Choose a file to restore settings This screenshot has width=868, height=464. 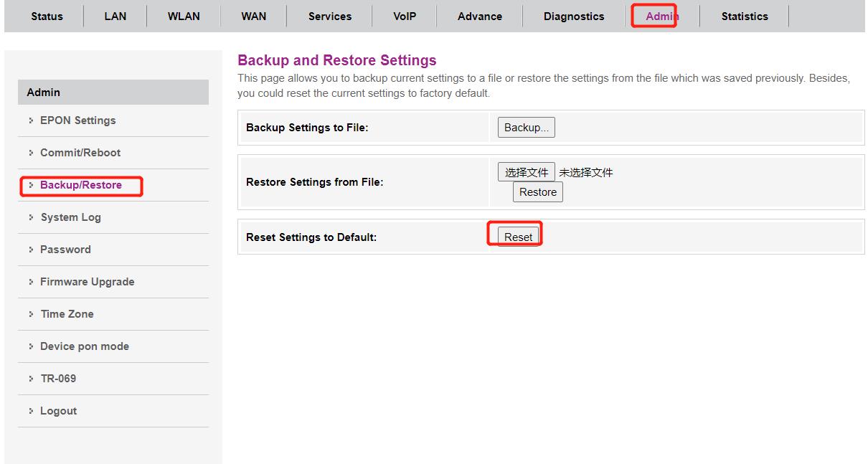click(x=526, y=172)
